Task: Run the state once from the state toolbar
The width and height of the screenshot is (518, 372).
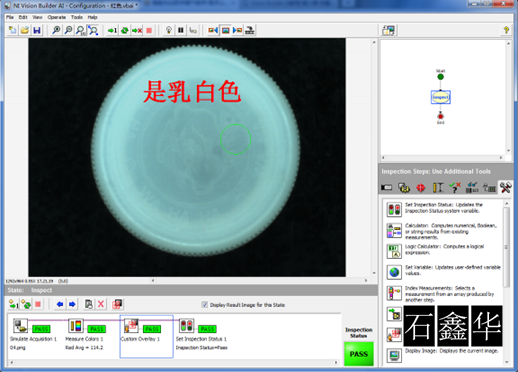Action: pyautogui.click(x=14, y=304)
